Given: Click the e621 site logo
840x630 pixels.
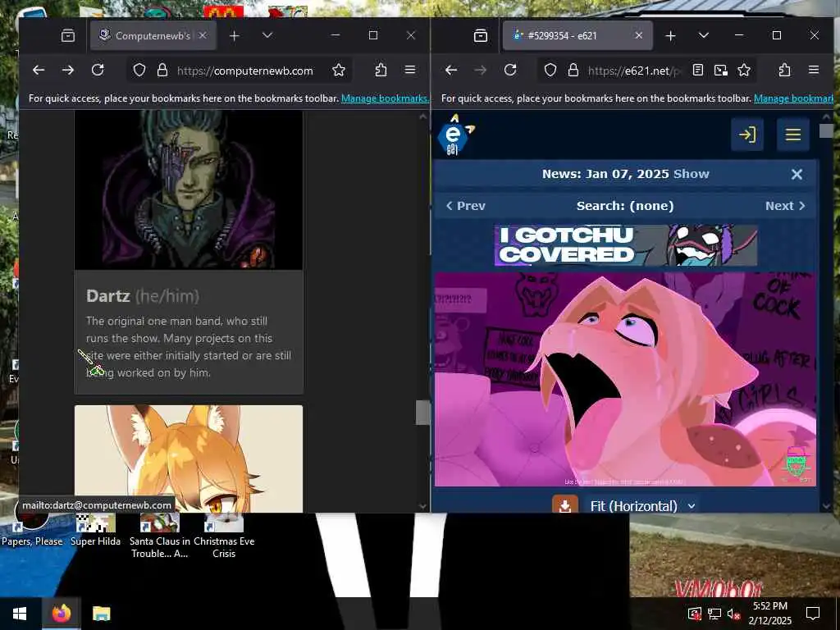Looking at the screenshot, I should tap(455, 135).
